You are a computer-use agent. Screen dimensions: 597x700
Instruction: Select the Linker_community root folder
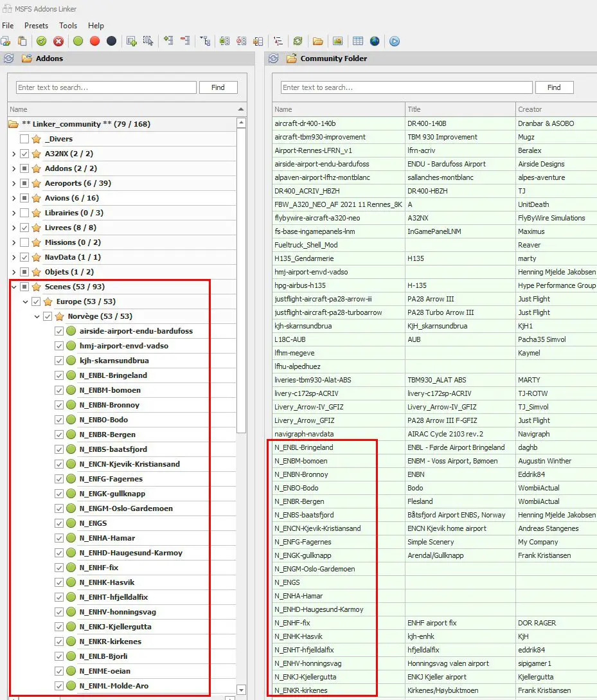(85, 124)
